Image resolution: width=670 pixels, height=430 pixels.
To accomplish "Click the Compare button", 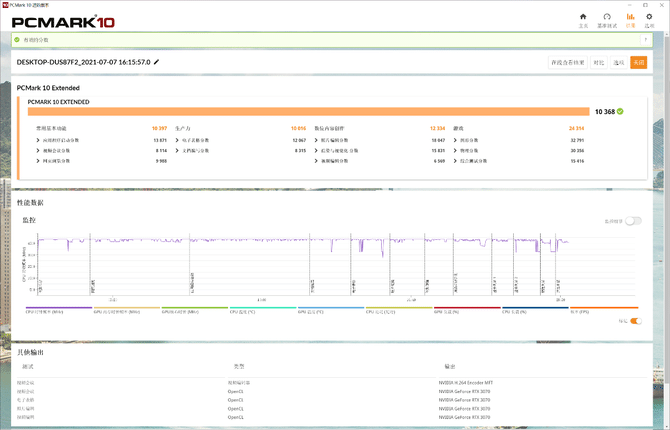I will pos(599,62).
